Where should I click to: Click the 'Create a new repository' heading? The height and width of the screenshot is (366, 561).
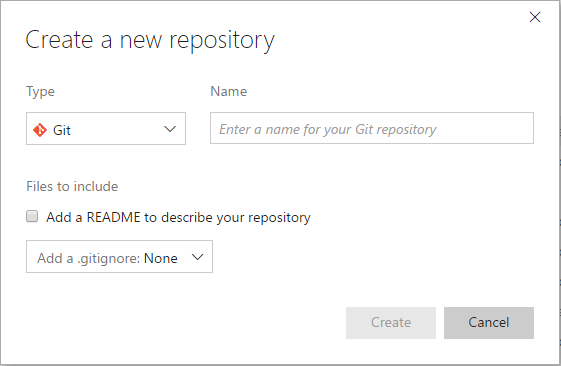tap(150, 40)
